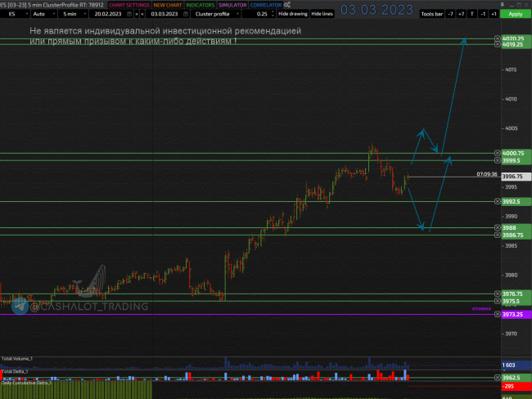The width and height of the screenshot is (532, 399).
Task: Toggle the Tools bar button
Action: [431, 14]
